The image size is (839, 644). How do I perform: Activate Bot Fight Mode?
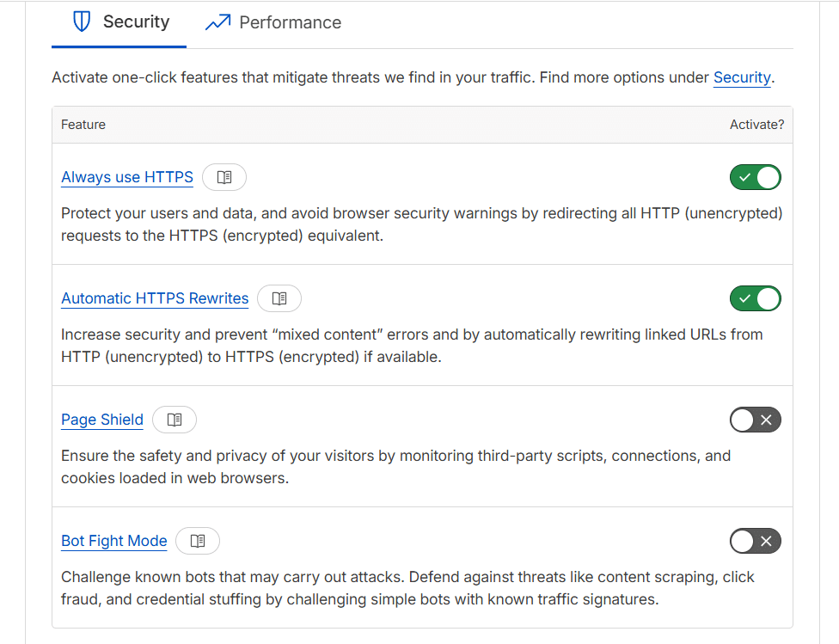[x=755, y=541]
